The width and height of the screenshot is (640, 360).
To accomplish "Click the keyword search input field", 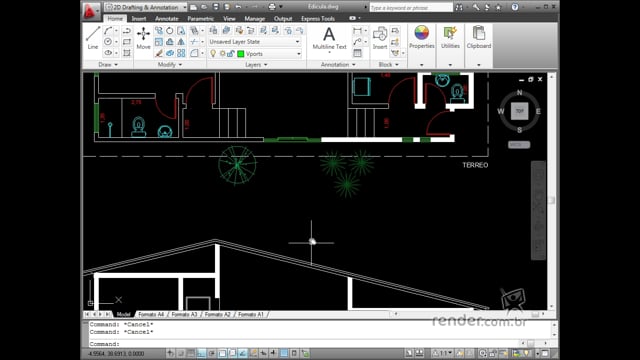I will tap(411, 7).
